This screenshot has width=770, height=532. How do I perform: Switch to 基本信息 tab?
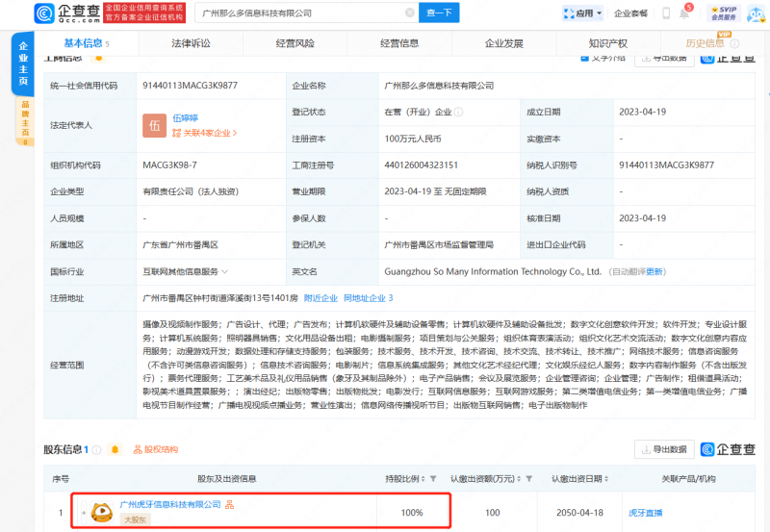(x=87, y=43)
